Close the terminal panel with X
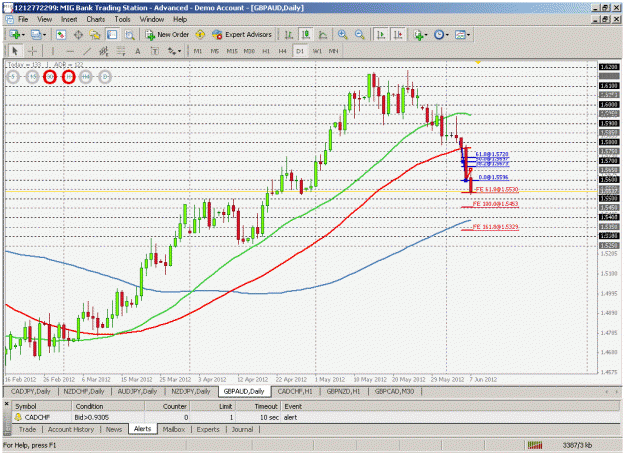625x453 pixels. point(6,404)
